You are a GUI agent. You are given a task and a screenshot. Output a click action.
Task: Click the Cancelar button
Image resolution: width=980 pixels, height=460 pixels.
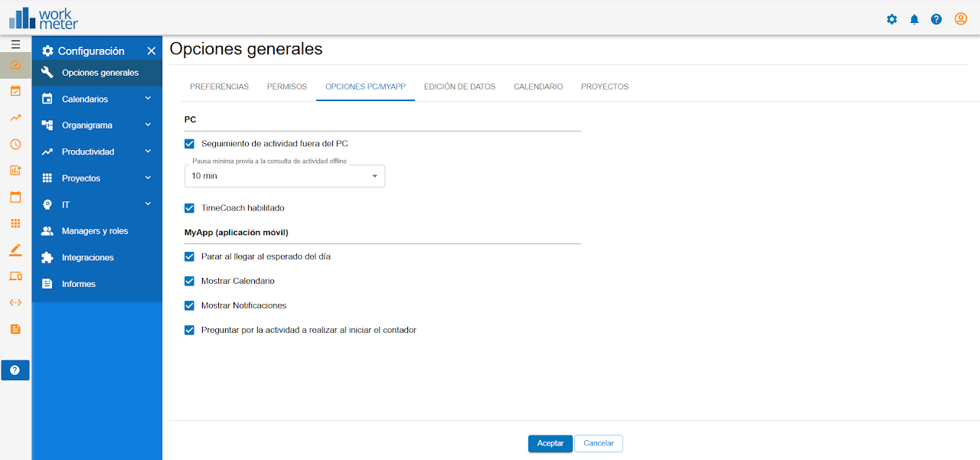click(x=599, y=443)
